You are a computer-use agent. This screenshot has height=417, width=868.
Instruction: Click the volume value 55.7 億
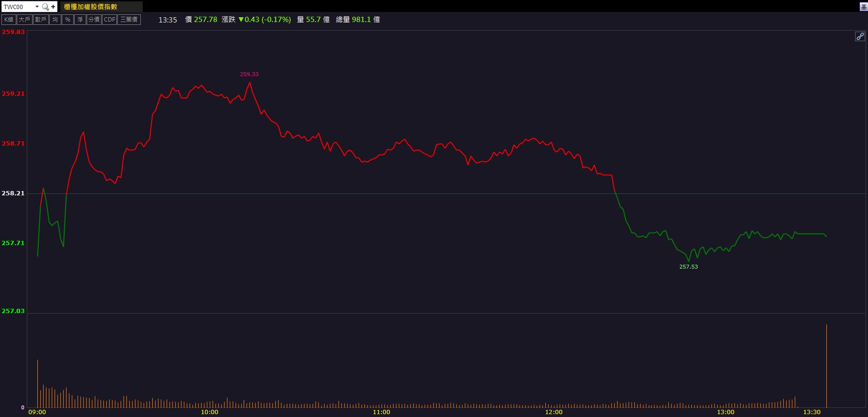coord(318,20)
